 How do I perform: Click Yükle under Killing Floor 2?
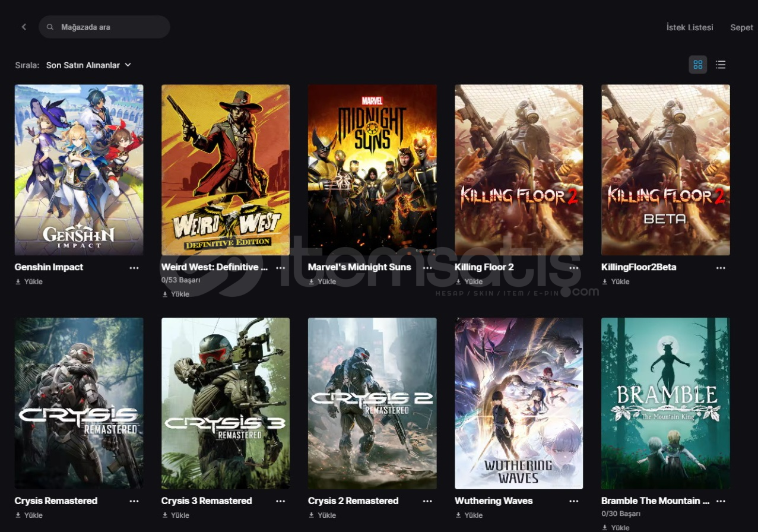pos(469,281)
